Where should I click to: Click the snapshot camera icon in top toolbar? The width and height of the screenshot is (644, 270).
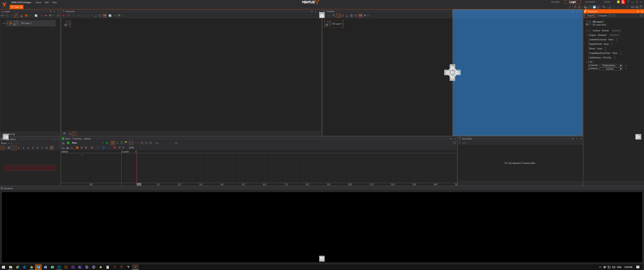click(632, 7)
